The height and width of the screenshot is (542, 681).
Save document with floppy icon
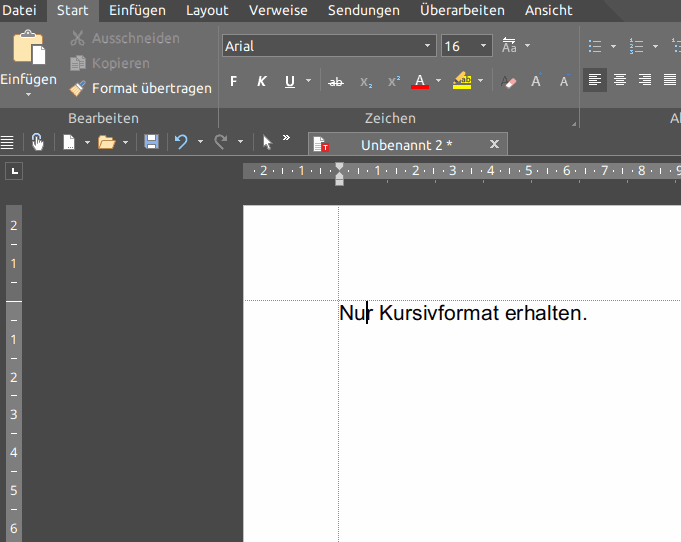151,142
